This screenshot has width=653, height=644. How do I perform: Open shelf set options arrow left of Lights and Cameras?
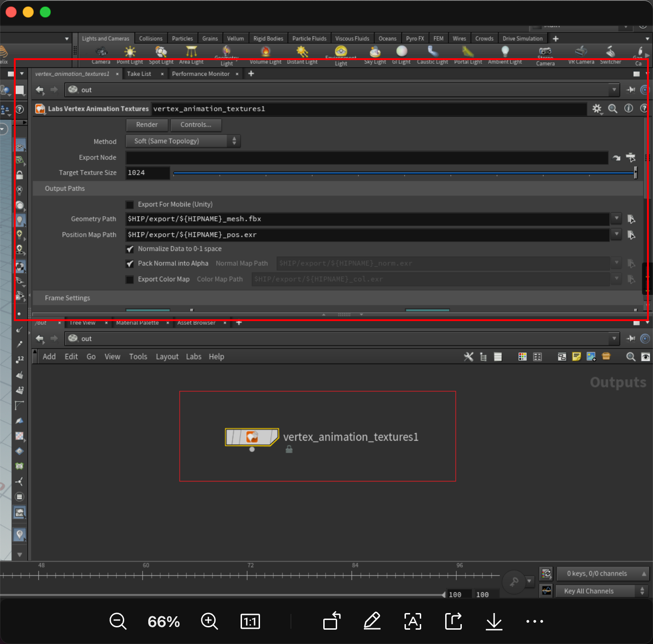click(x=67, y=39)
